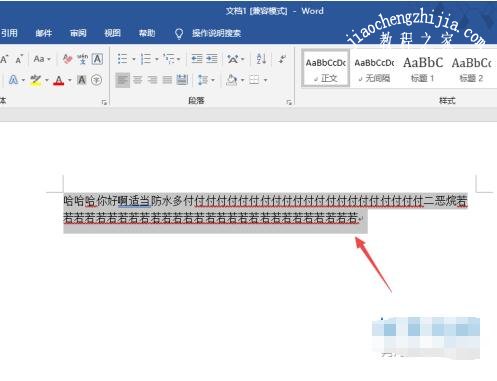Apply the 标题 2 style

[471, 69]
